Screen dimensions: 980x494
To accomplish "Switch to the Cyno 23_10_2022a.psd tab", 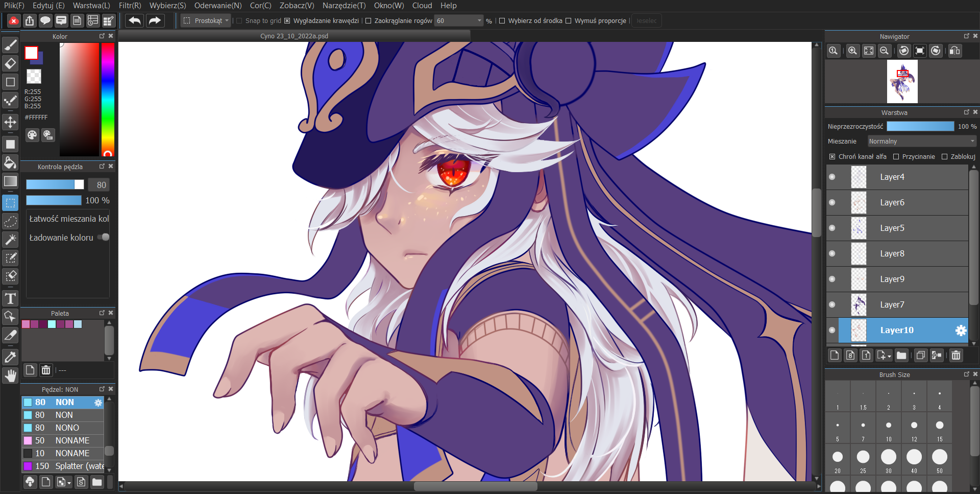I will tap(293, 36).
